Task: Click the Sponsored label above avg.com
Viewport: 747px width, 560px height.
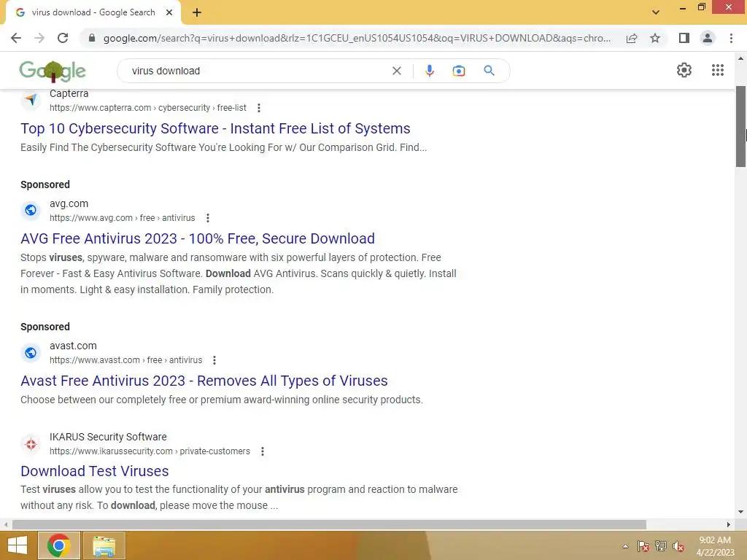Action: pyautogui.click(x=45, y=184)
